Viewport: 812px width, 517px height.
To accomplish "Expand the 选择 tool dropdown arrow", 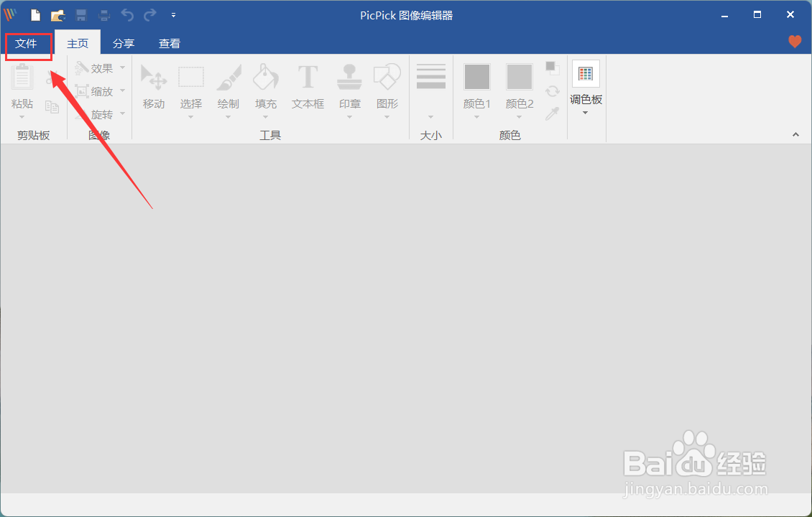I will 190,117.
